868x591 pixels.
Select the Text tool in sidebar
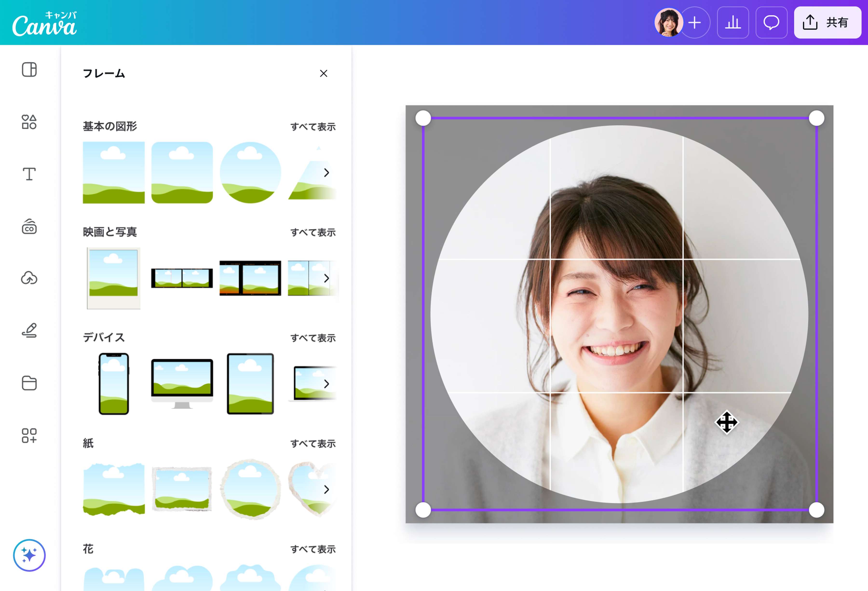[x=29, y=174]
